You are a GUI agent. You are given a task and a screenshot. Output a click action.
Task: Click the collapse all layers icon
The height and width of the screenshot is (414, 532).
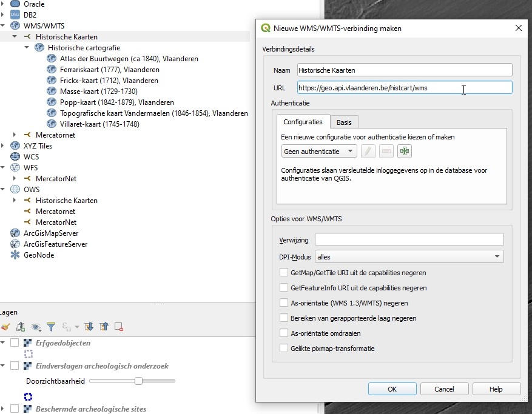[104, 327]
